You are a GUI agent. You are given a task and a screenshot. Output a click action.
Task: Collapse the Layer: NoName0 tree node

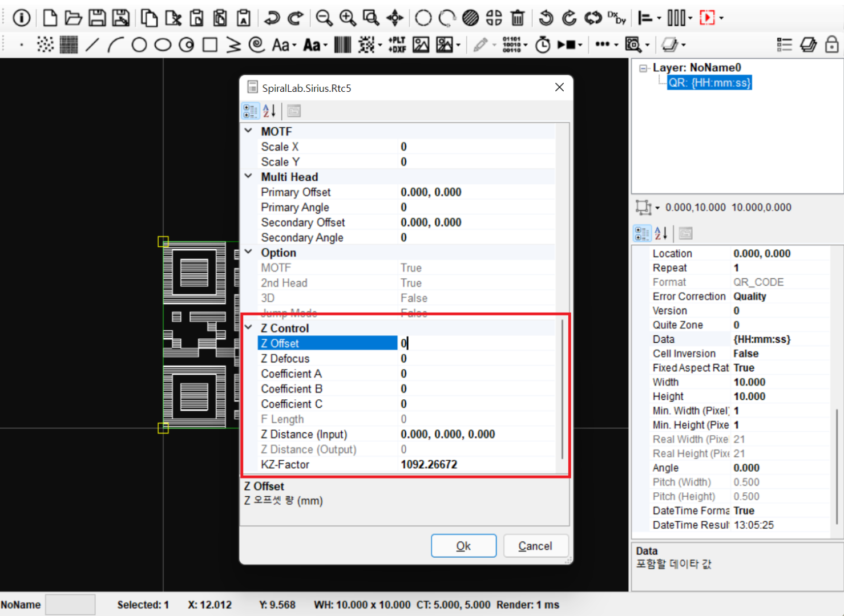click(644, 68)
